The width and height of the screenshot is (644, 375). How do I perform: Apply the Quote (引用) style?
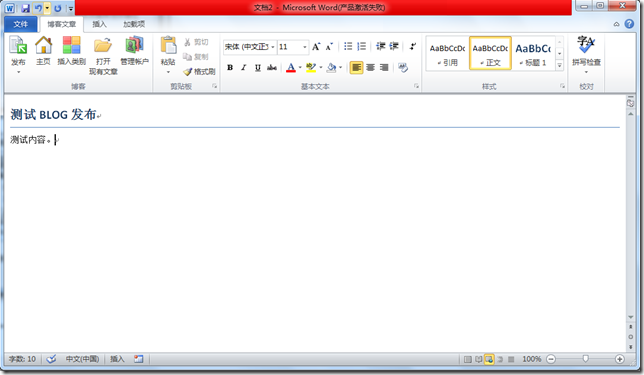pyautogui.click(x=447, y=54)
